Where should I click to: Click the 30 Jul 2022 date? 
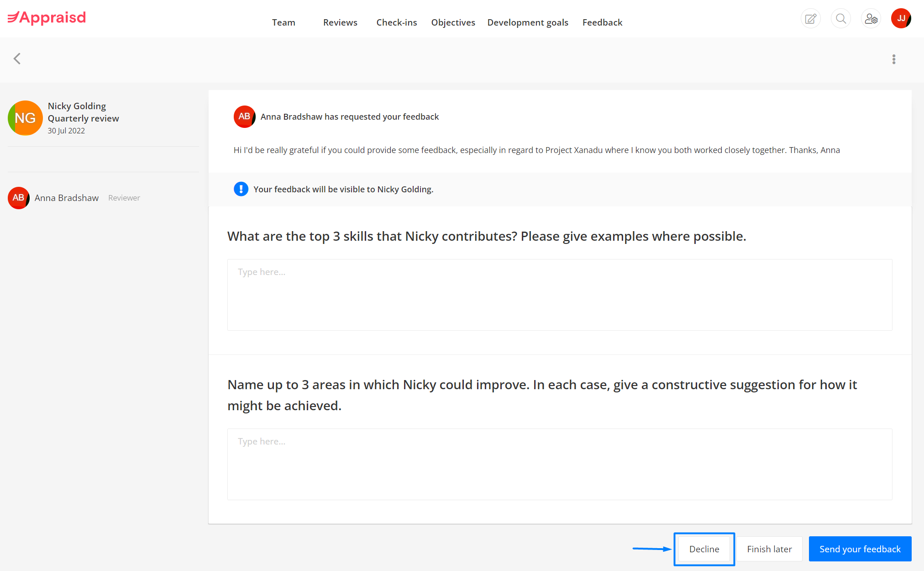66,131
